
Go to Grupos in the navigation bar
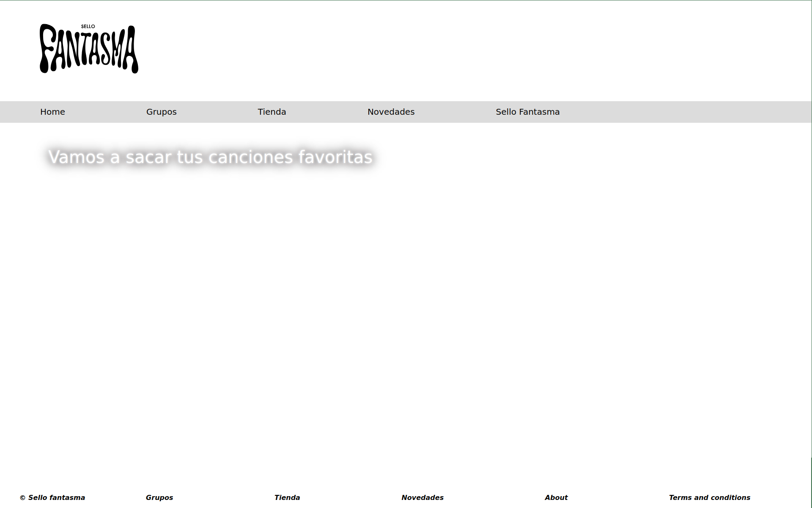[162, 112]
